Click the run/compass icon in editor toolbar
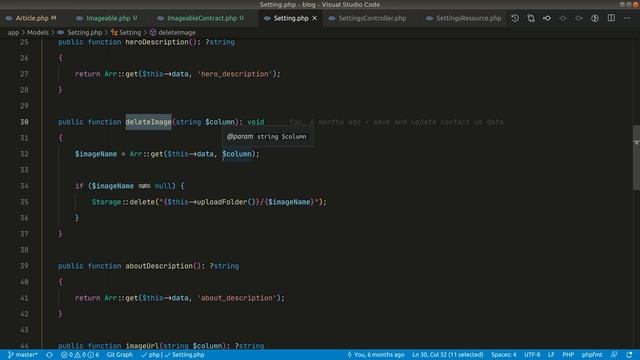 coord(595,18)
